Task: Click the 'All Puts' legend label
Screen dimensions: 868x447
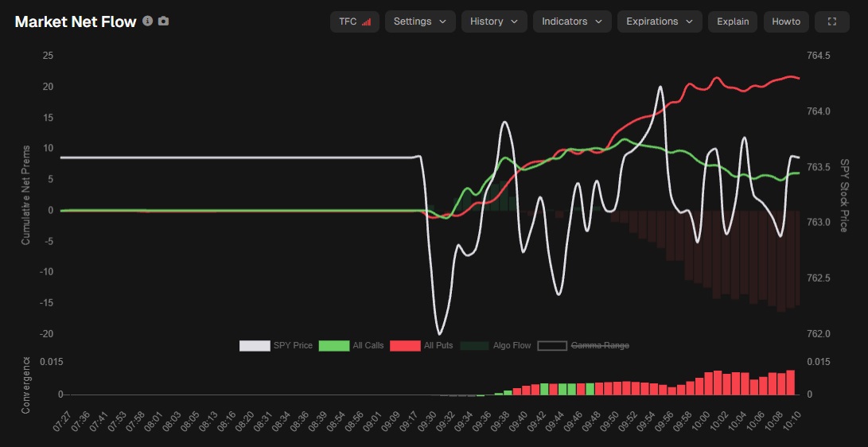Action: [438, 346]
